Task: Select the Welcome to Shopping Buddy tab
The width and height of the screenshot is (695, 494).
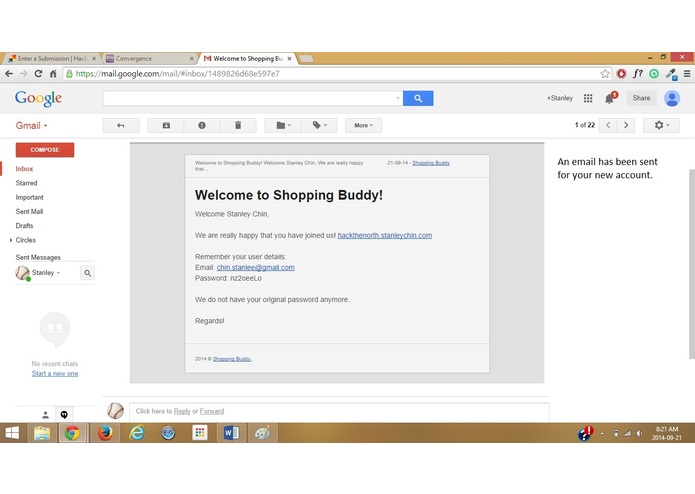Action: tap(246, 58)
